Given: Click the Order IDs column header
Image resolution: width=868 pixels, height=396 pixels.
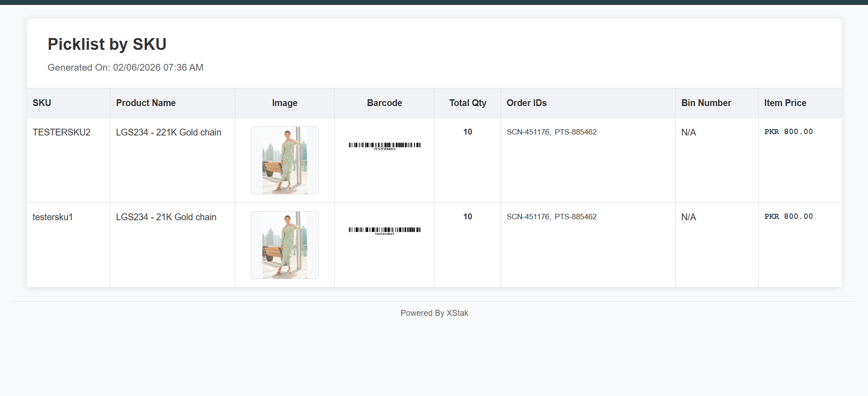Looking at the screenshot, I should (526, 103).
